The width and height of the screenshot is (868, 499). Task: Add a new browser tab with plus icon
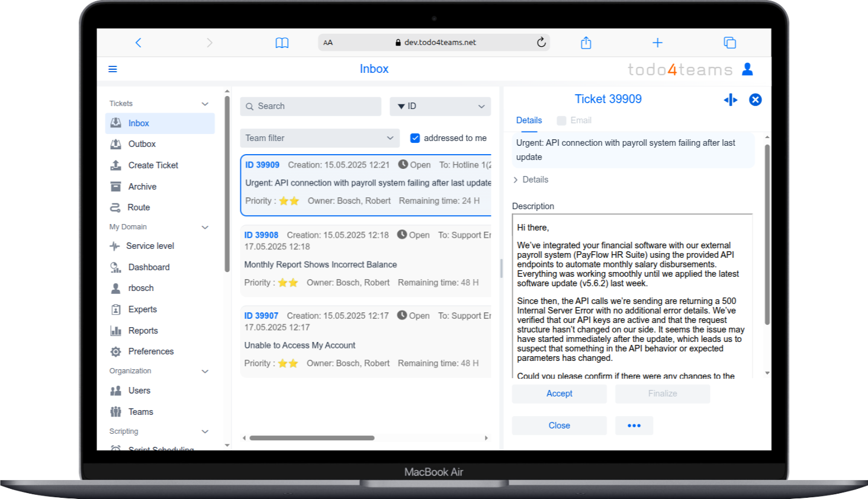click(x=657, y=43)
